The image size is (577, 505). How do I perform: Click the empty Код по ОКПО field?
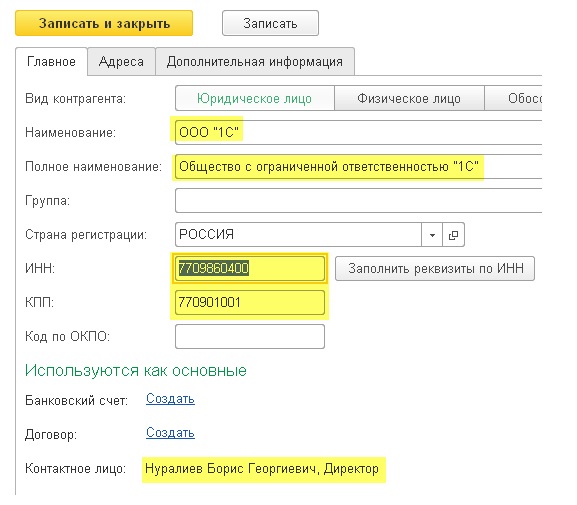250,336
